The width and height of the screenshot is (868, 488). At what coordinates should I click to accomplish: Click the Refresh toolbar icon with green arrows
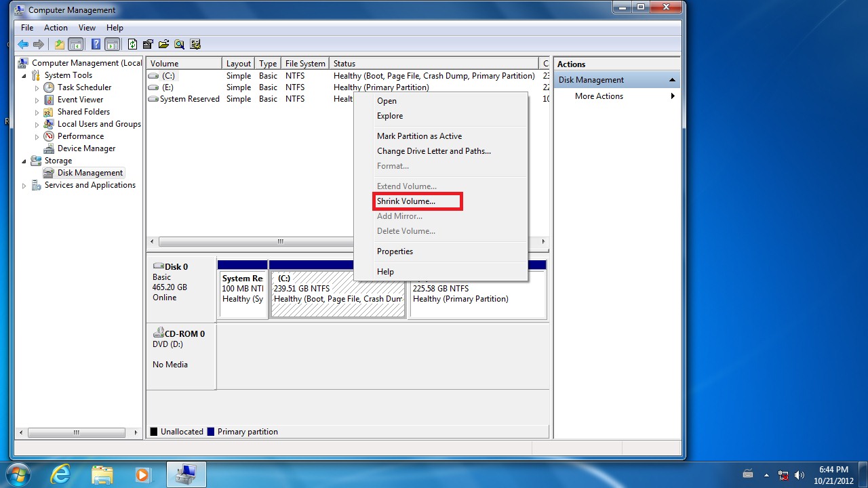click(132, 45)
